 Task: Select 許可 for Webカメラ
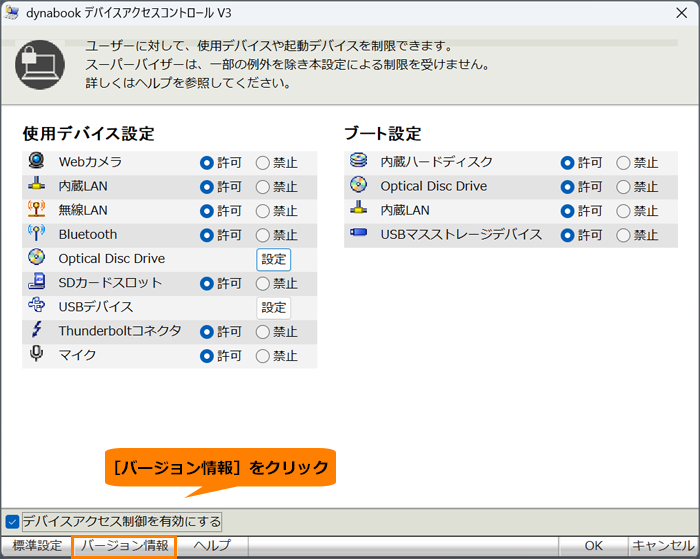[207, 163]
